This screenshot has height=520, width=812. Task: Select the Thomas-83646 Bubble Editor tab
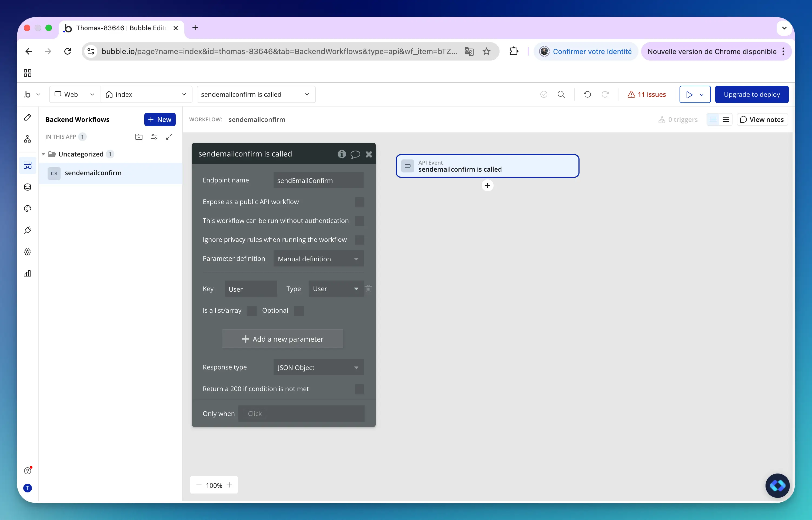tap(122, 28)
